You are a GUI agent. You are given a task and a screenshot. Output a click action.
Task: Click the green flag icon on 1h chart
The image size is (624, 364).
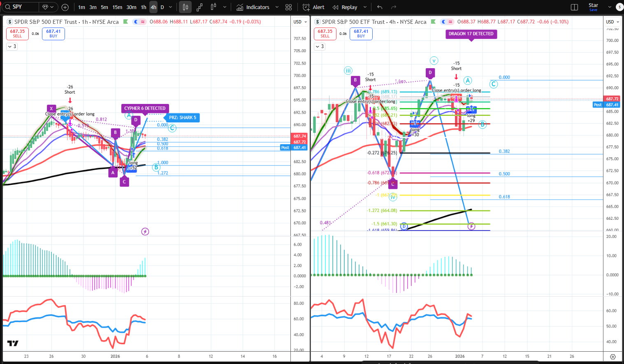(x=125, y=22)
